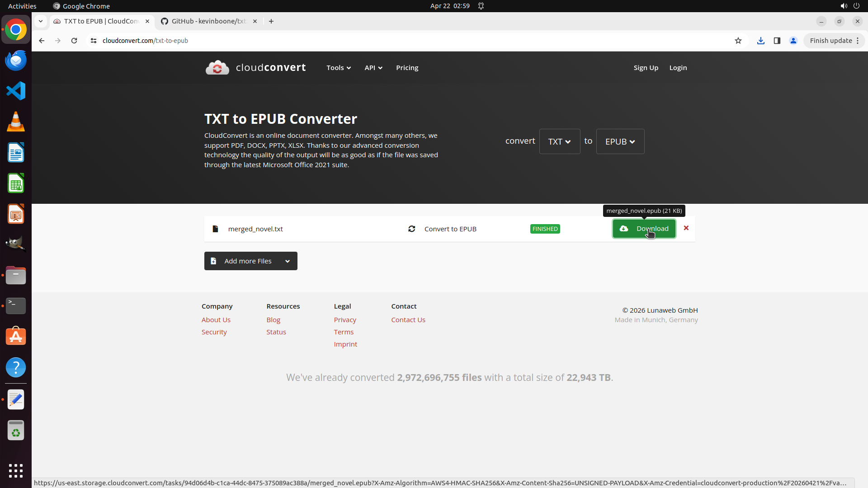Open the Add more Files dropdown arrow
Image resolution: width=868 pixels, height=488 pixels.
click(288, 261)
